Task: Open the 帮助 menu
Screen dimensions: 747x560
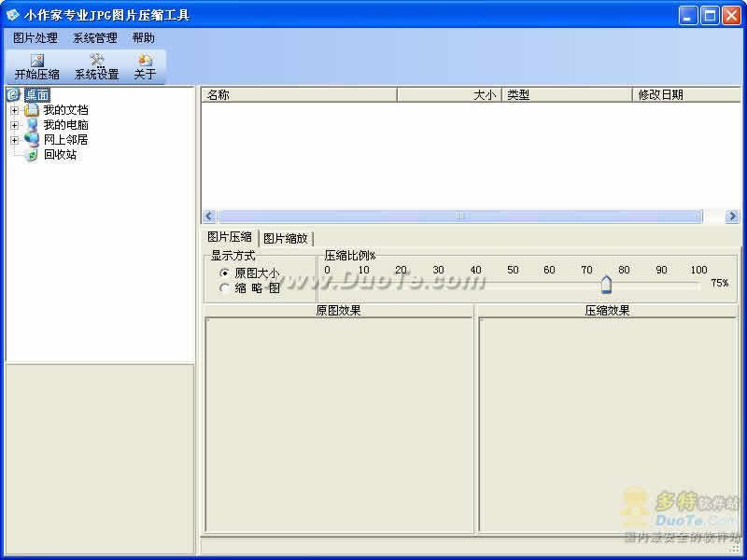Action: 144,38
